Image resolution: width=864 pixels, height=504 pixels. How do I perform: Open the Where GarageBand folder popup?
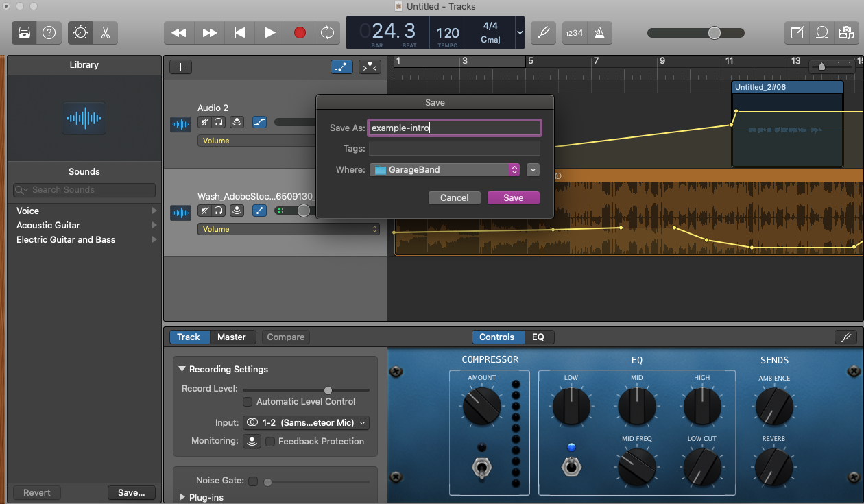444,169
